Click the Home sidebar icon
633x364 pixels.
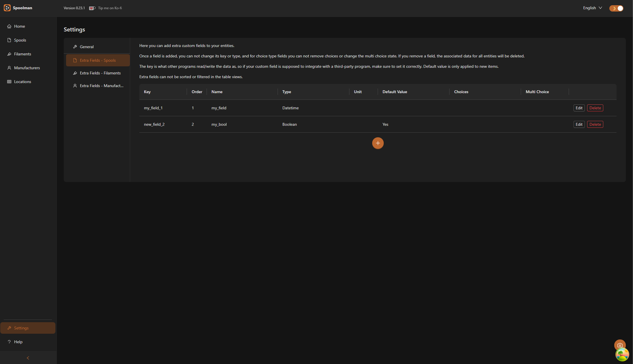point(9,26)
